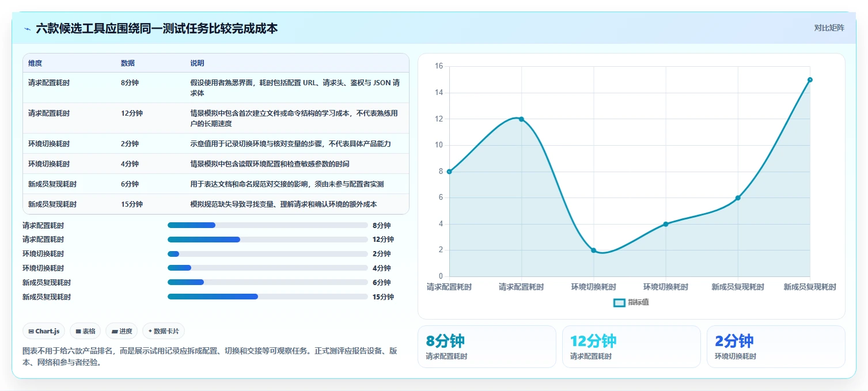Screen dimensions: 868x391
Task: Click the progress bar showing 2分钟
Action: click(267, 254)
